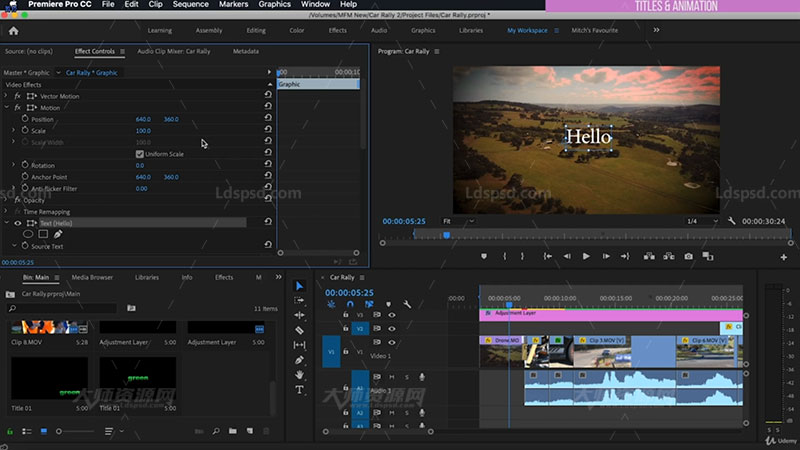
Task: Reset the Rotation parameter
Action: point(268,164)
